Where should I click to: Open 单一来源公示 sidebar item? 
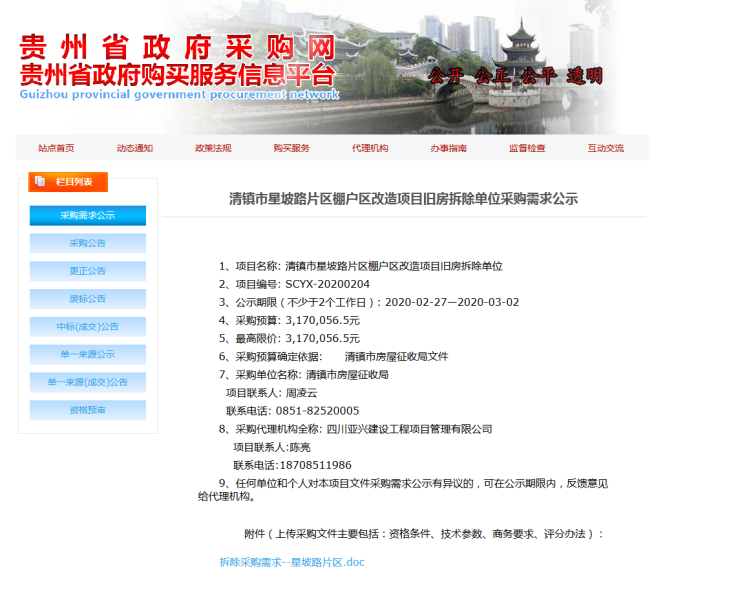[88, 355]
